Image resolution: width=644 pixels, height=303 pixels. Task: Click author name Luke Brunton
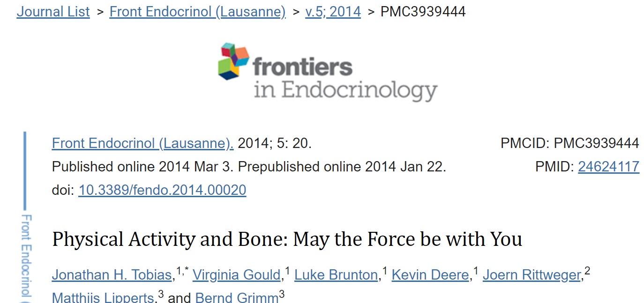point(336,275)
